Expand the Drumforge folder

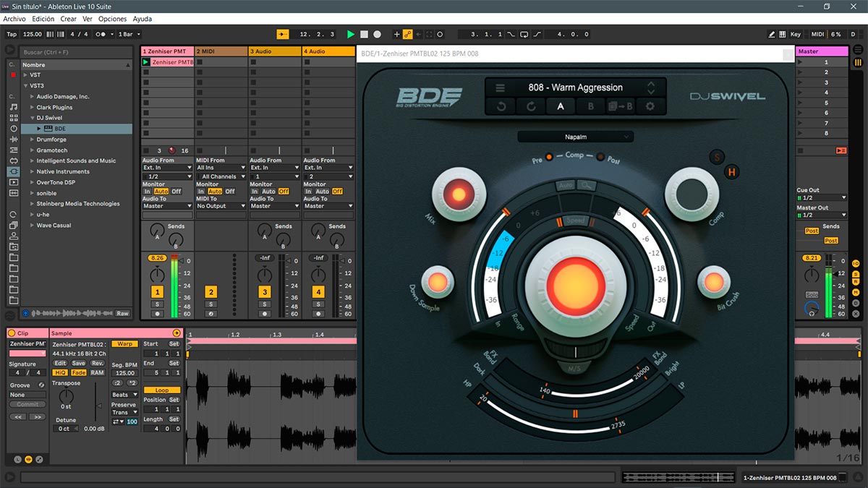pyautogui.click(x=33, y=140)
